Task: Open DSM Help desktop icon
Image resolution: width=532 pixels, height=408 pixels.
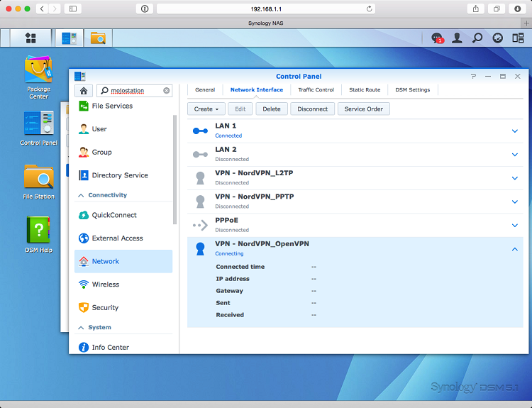Action: (38, 231)
